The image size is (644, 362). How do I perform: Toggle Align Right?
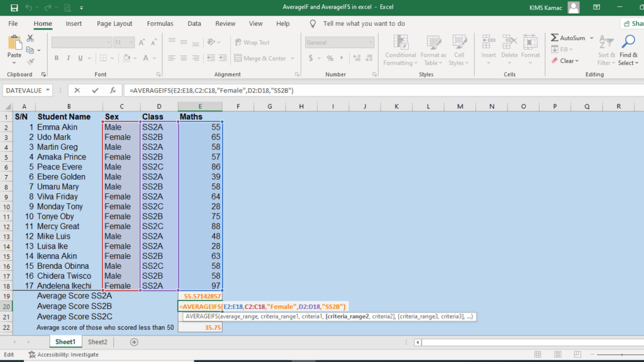click(x=196, y=58)
